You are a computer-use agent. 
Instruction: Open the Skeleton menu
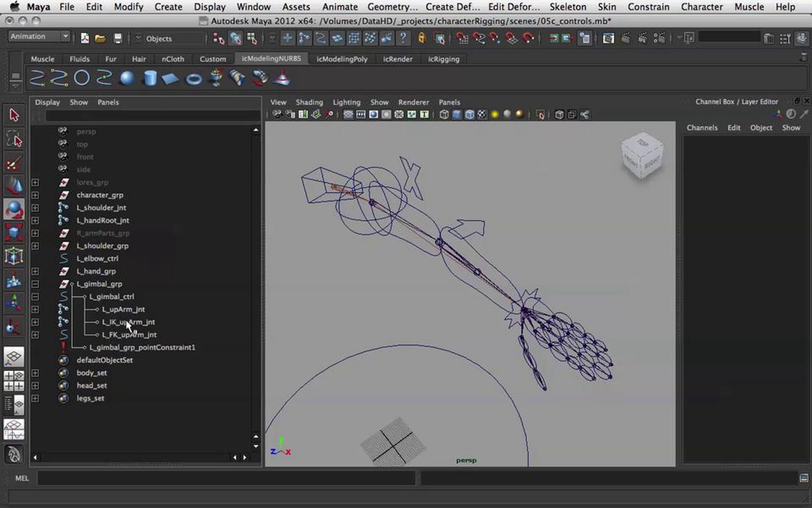pyautogui.click(x=567, y=7)
